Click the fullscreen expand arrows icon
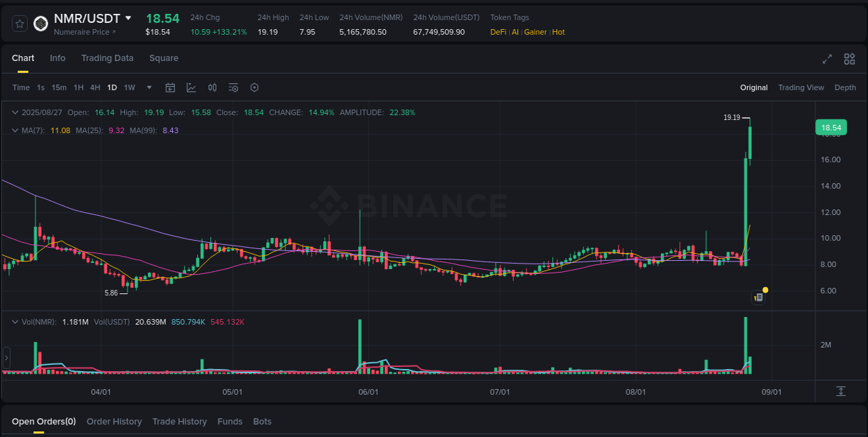 point(827,59)
